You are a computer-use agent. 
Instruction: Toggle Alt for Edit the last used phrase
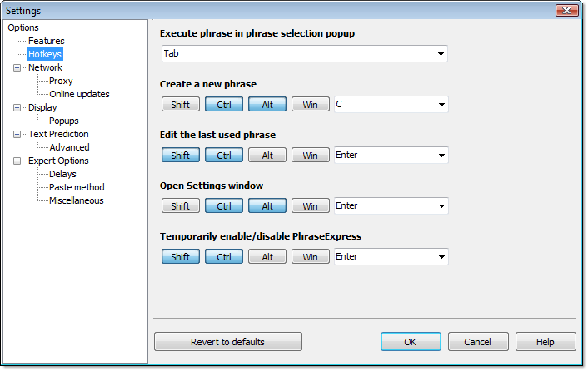coord(267,155)
